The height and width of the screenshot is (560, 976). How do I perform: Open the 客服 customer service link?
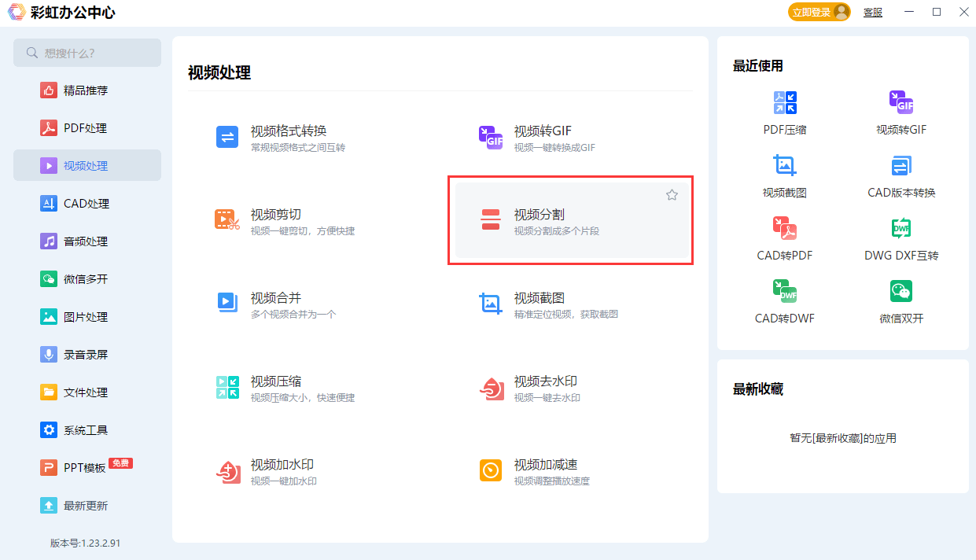872,12
